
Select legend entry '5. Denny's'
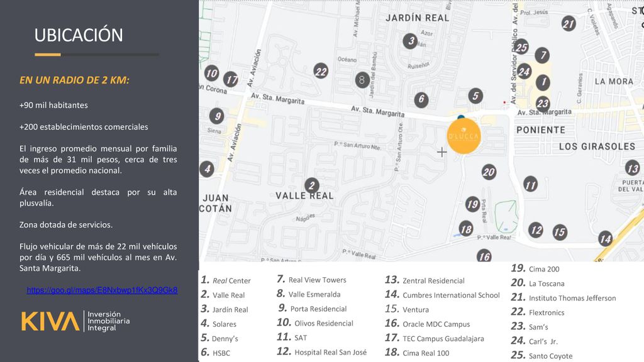219,338
